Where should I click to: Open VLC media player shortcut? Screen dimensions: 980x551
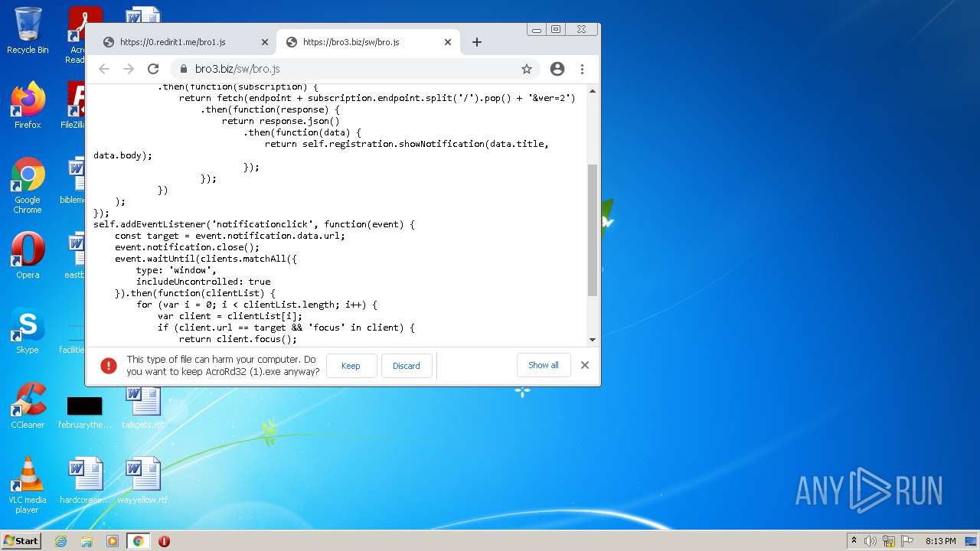[x=28, y=485]
